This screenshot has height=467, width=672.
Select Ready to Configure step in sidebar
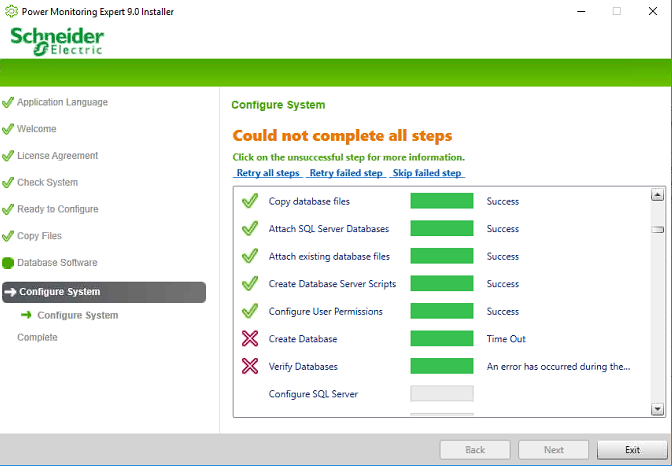(57, 209)
